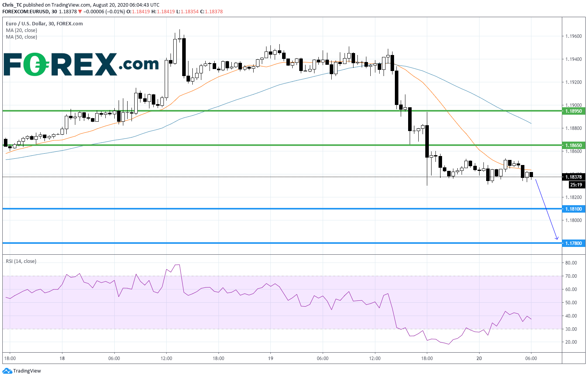This screenshot has height=378, width=588.
Task: Click the date 20 time axis label
Action: (479, 358)
